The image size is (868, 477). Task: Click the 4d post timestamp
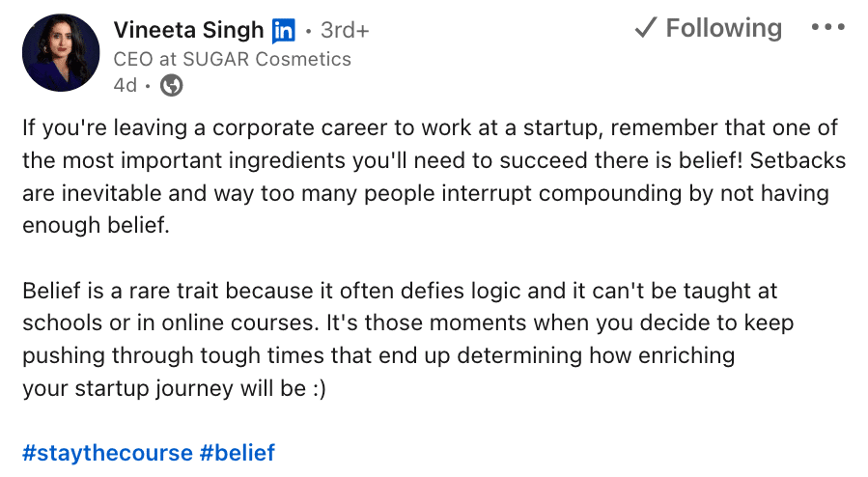pyautogui.click(x=125, y=86)
